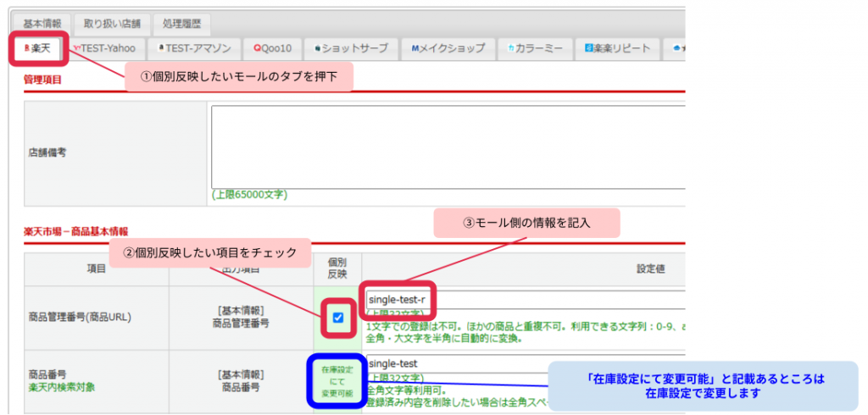Select the 楽楽リピート tab
Screen dimensions: 868x415
coord(617,48)
